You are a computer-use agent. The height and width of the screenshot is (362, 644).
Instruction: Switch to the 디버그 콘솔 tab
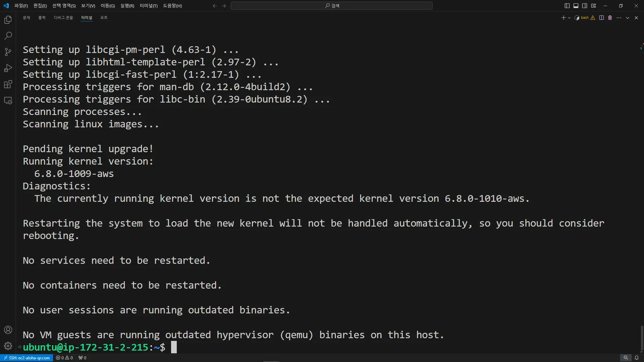tap(63, 18)
